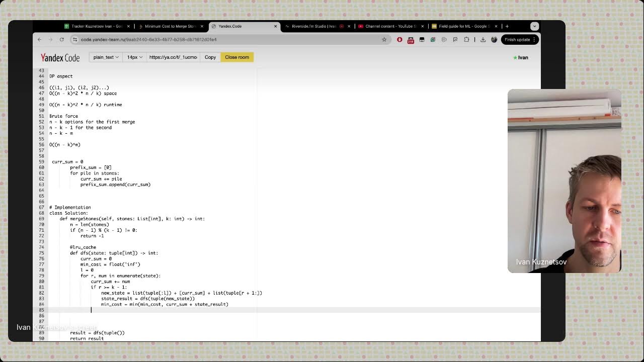
Task: Click 'O((n - k)^m)' line
Action: (65, 145)
